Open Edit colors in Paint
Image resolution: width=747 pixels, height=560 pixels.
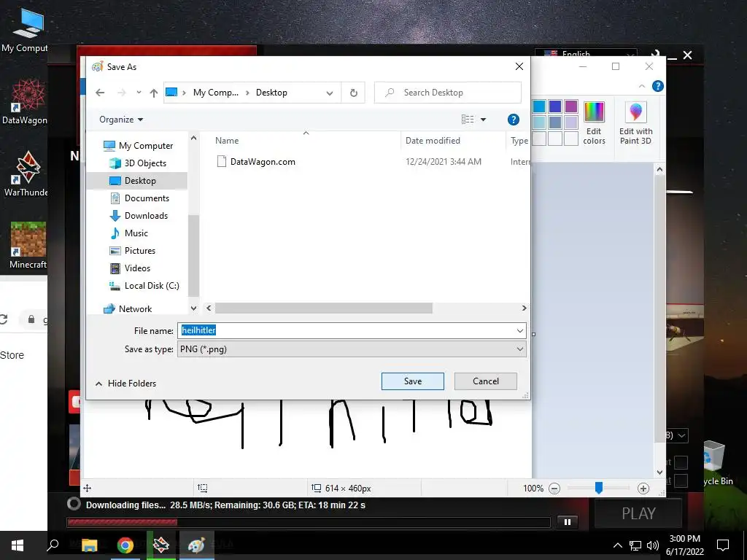[594, 122]
